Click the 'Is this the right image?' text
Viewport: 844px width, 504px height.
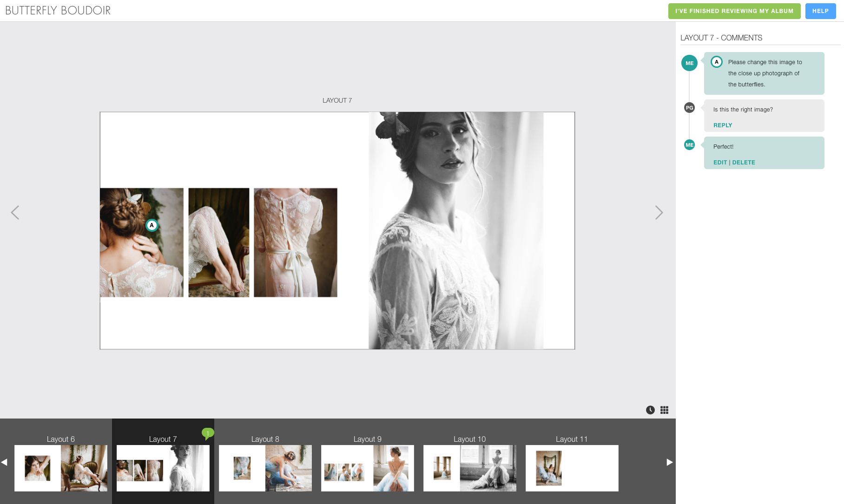[x=743, y=110]
